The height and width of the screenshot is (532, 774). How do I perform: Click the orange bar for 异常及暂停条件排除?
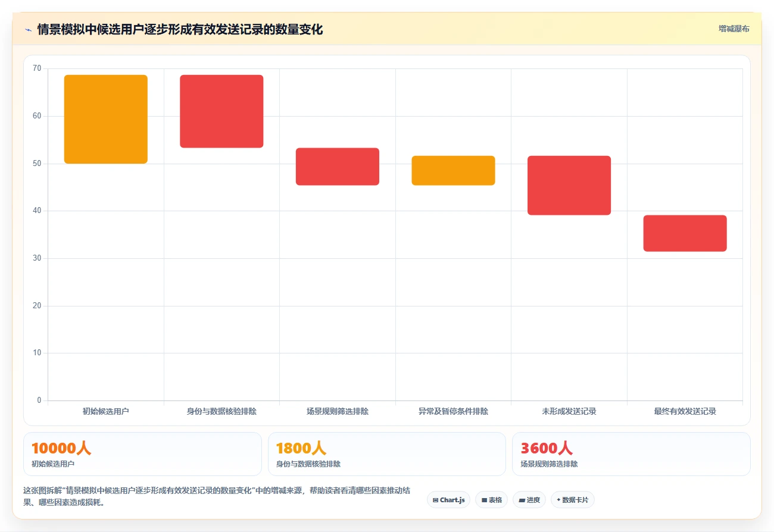453,170
